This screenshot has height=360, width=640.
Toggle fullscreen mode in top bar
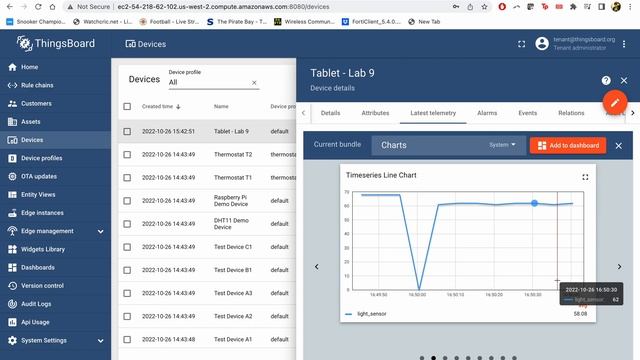pyautogui.click(x=521, y=44)
